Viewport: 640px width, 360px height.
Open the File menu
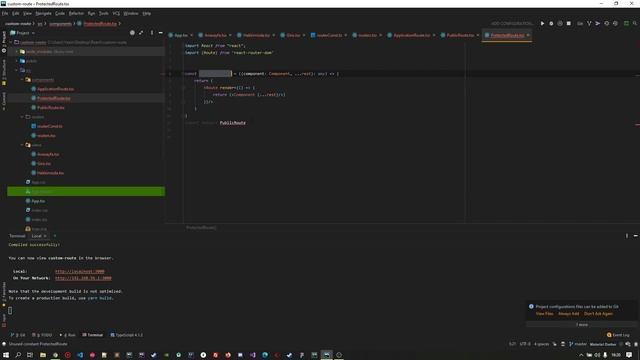pos(5,13)
